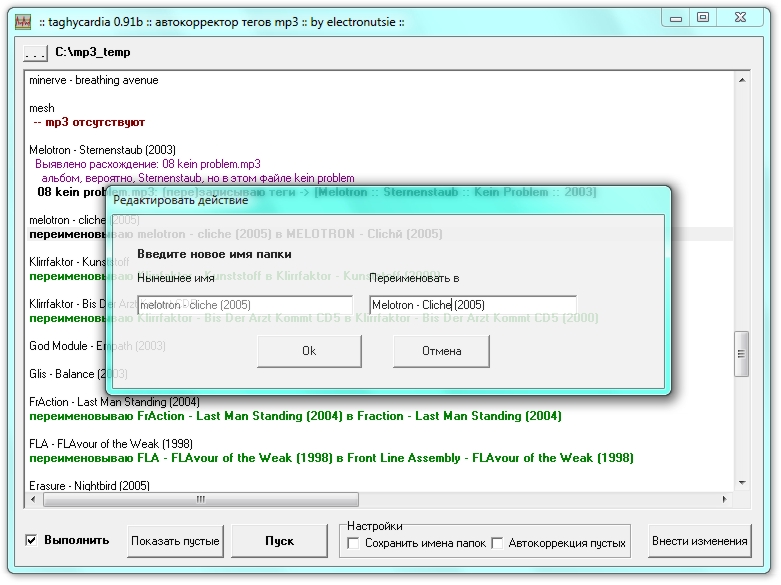Screen dimensions: 781x585
Task: Click the 'Внести изменения' button
Action: pyautogui.click(x=699, y=541)
